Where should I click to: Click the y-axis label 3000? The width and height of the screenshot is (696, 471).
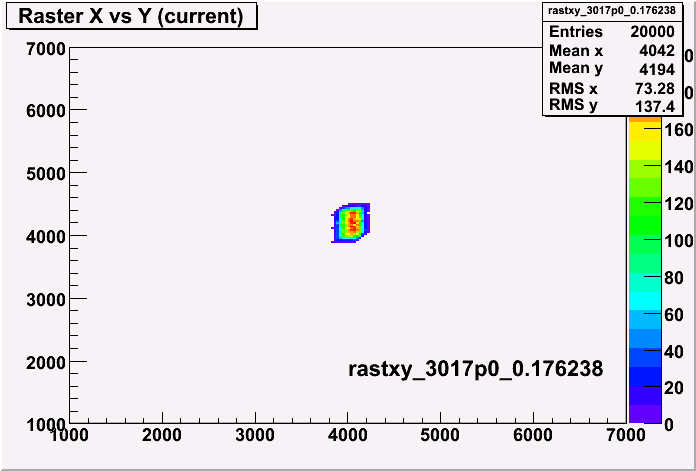coord(46,300)
